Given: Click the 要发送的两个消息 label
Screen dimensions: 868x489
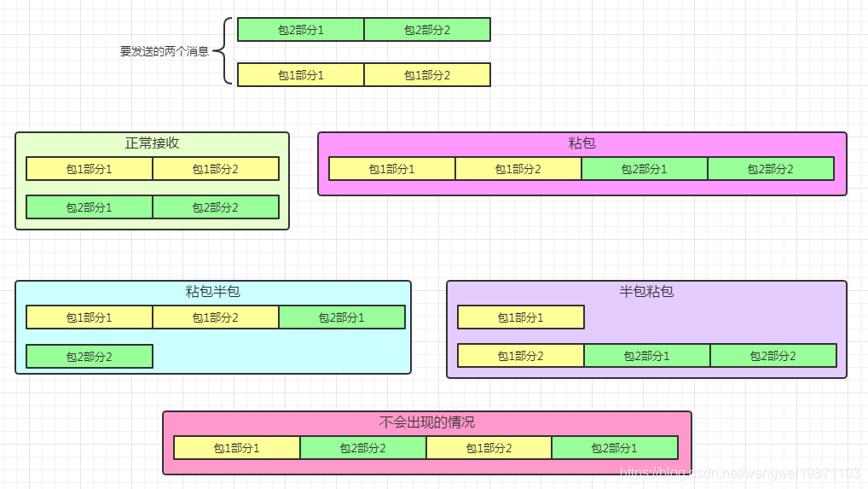Looking at the screenshot, I should (x=165, y=51).
